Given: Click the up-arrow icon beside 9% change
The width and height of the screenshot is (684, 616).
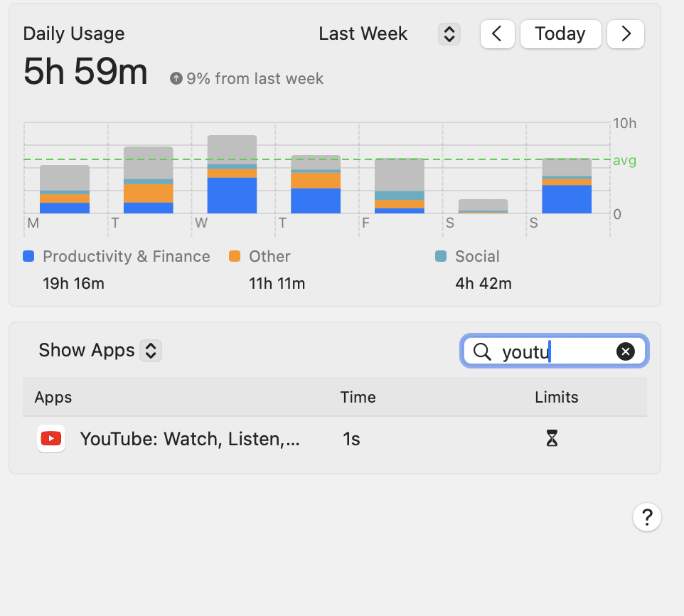Looking at the screenshot, I should coord(176,78).
